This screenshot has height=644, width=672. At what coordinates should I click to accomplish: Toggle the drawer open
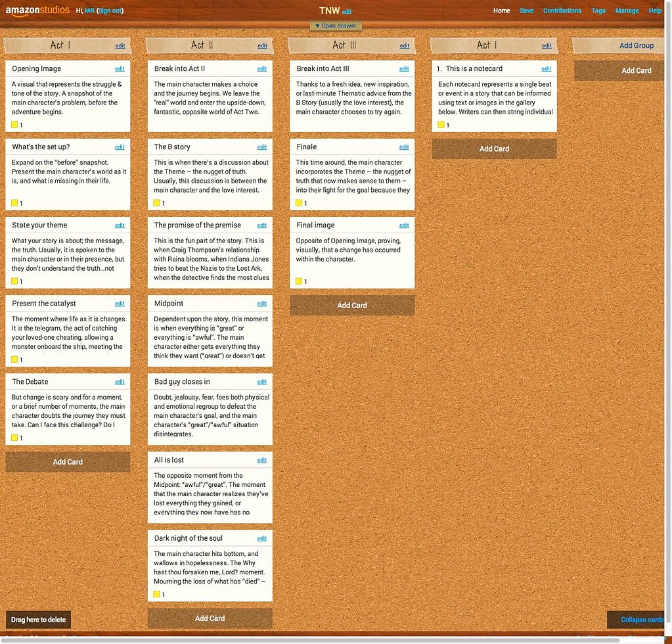[336, 25]
